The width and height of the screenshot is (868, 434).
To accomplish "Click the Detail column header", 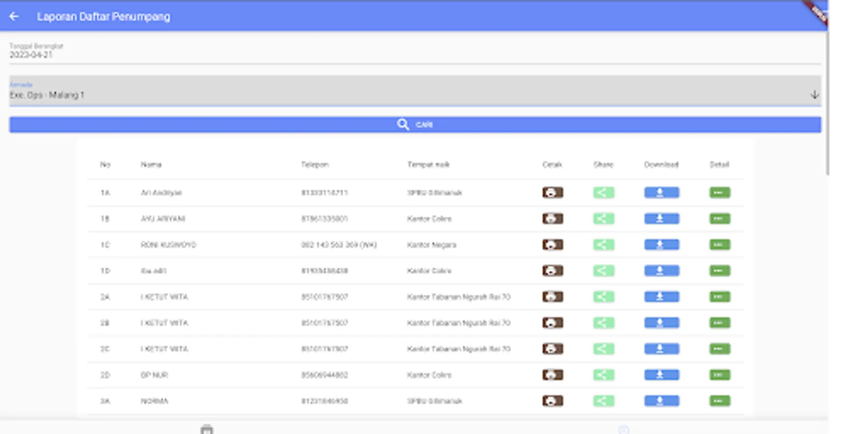I will click(x=719, y=165).
